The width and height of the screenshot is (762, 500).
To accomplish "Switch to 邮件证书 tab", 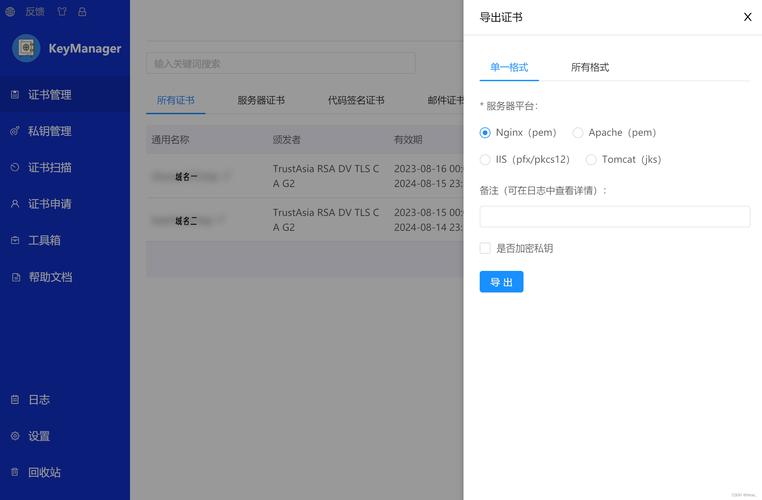I will 445,101.
